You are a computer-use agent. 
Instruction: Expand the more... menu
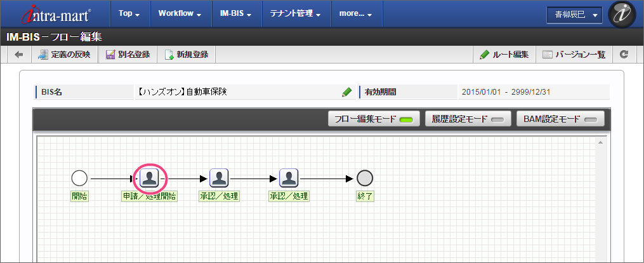356,13
